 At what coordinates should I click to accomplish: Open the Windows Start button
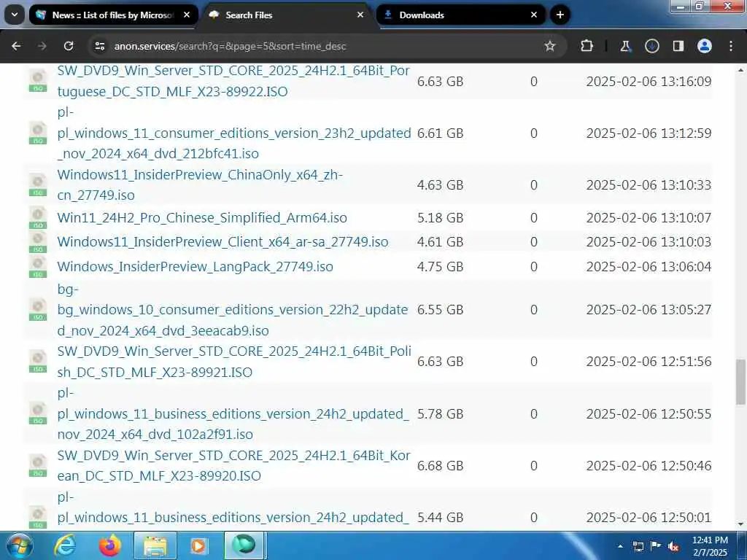click(x=19, y=545)
